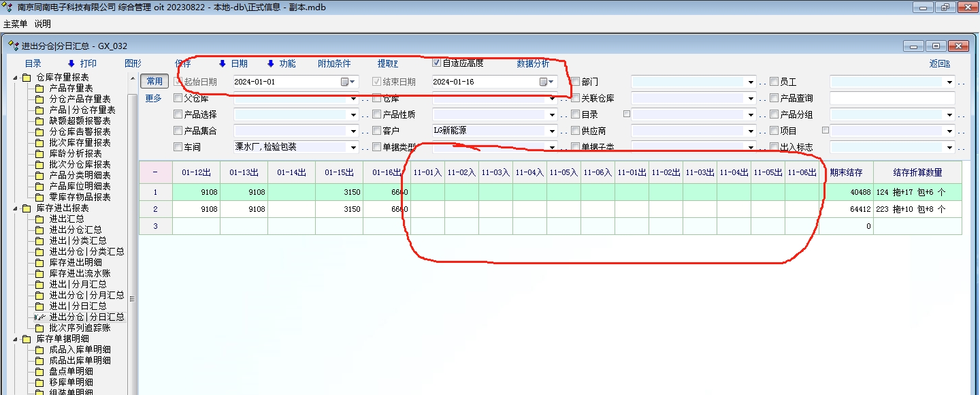Click the 产品查询 text input field
Viewport: 980px width, 395px height.
click(892, 98)
